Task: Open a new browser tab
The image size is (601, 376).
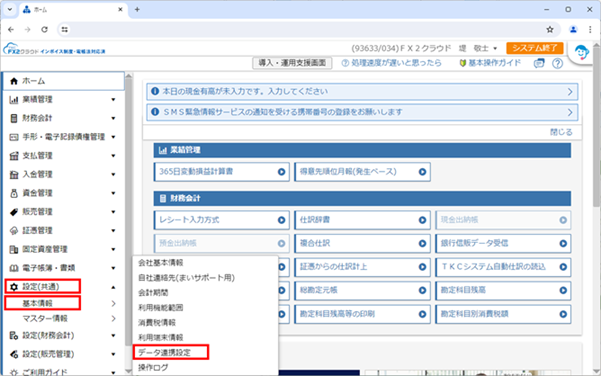Action: 137,10
